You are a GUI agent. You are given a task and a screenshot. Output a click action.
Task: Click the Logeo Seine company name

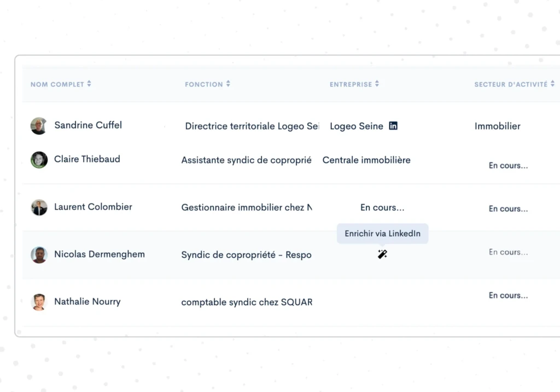click(x=356, y=126)
